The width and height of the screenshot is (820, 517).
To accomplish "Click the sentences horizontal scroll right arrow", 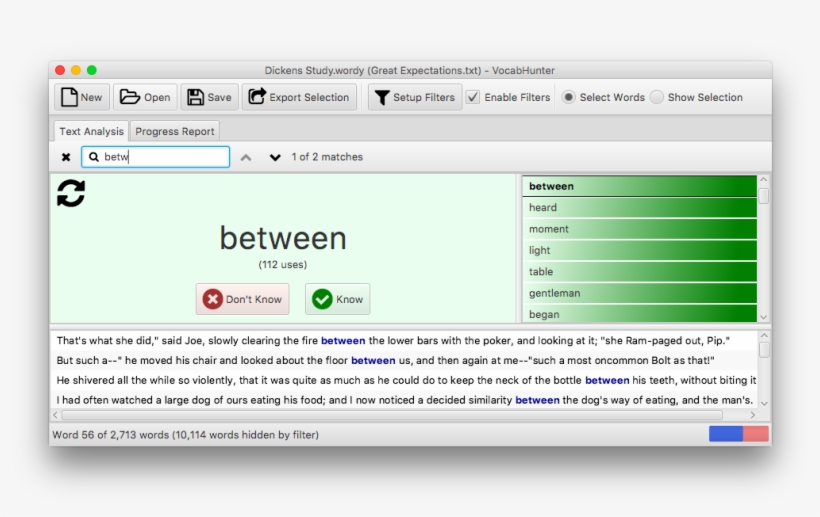I will (753, 415).
